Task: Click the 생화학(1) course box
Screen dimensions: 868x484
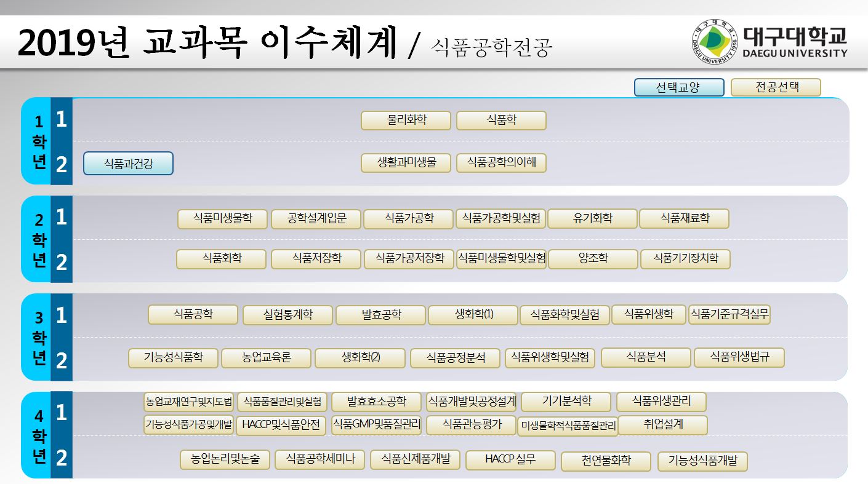Action: pos(473,315)
